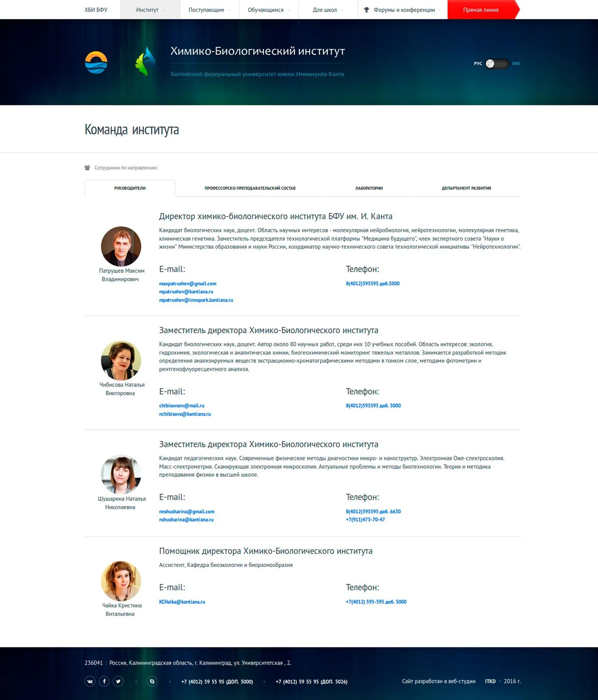This screenshot has height=700, width=598.
Task: Open the Департамент развития tab
Action: (x=466, y=188)
